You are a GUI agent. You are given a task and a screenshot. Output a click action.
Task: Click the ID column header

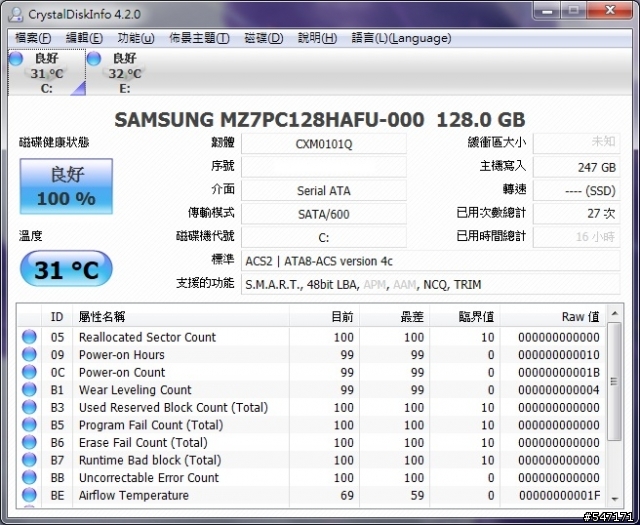pyautogui.click(x=57, y=316)
